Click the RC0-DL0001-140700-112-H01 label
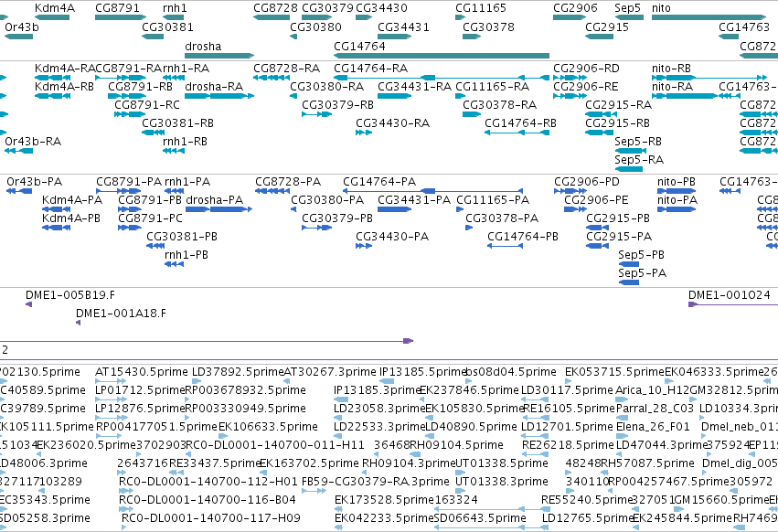 [208, 482]
